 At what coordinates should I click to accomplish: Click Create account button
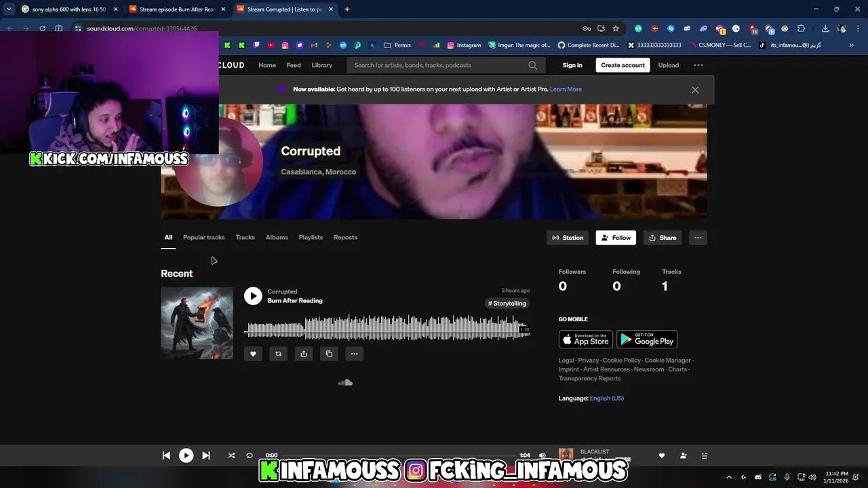pos(623,65)
